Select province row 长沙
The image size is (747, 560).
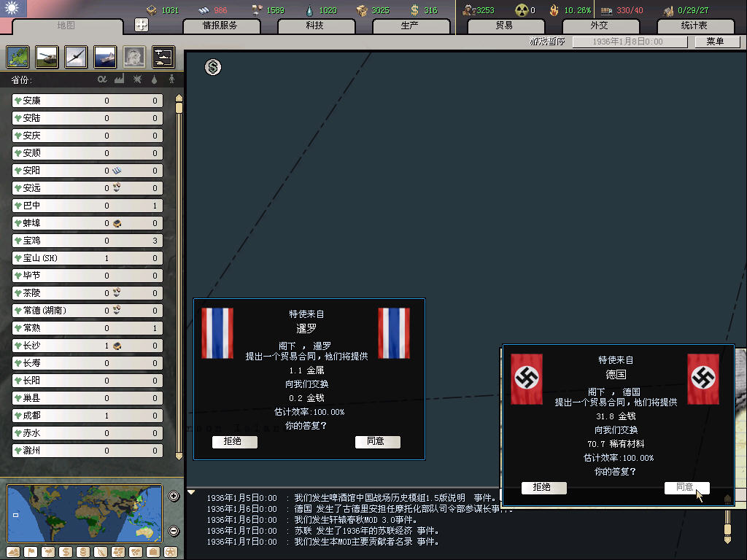[x=88, y=346]
